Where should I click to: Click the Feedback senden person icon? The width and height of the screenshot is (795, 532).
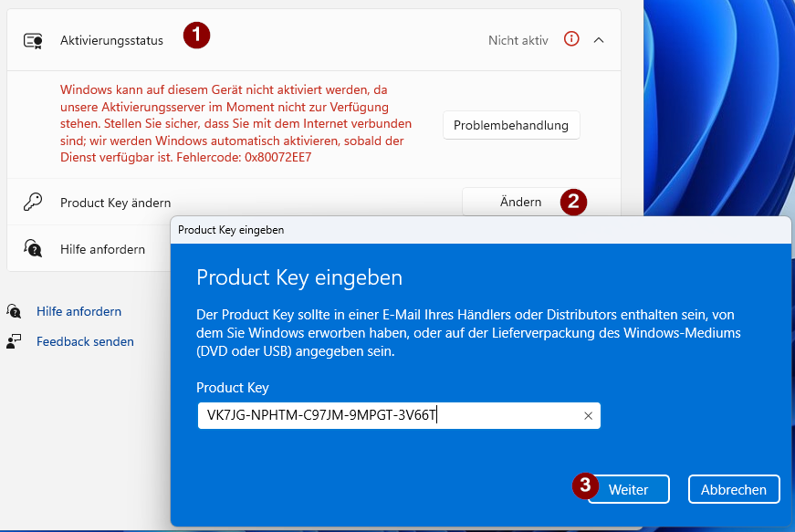click(14, 341)
